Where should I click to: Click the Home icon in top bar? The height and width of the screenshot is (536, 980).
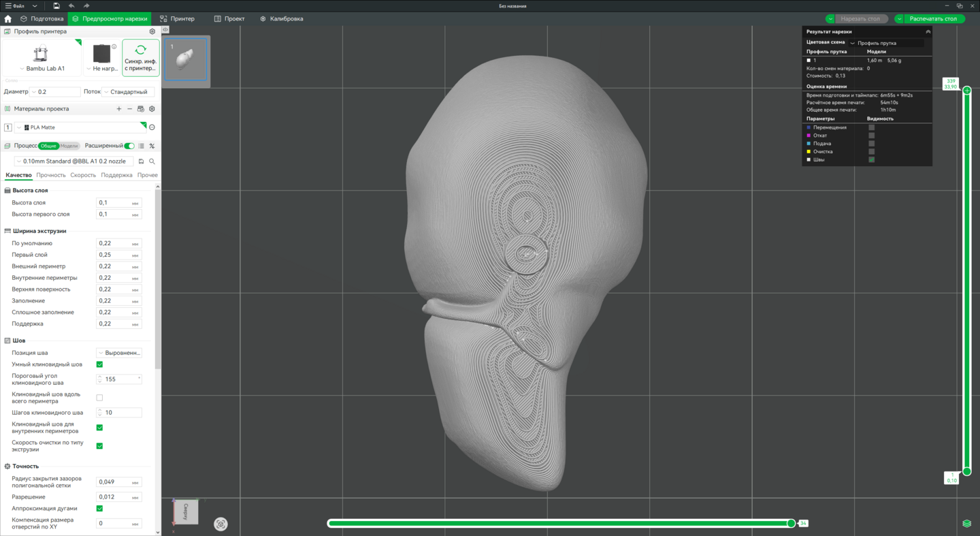(x=8, y=19)
